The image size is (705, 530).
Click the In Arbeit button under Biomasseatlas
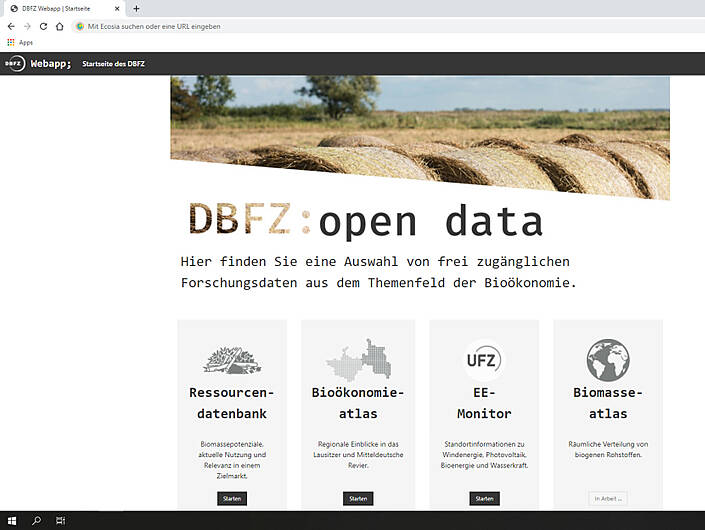(x=608, y=498)
